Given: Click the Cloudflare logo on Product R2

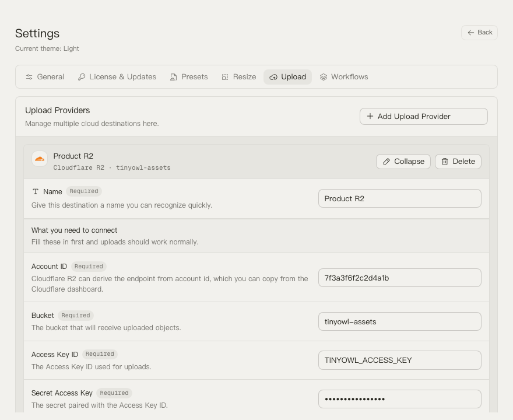Looking at the screenshot, I should (x=40, y=159).
